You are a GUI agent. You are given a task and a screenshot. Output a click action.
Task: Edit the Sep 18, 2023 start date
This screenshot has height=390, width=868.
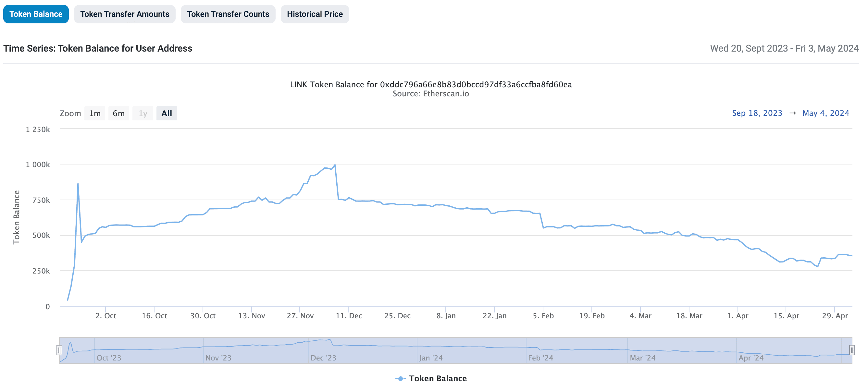click(757, 113)
